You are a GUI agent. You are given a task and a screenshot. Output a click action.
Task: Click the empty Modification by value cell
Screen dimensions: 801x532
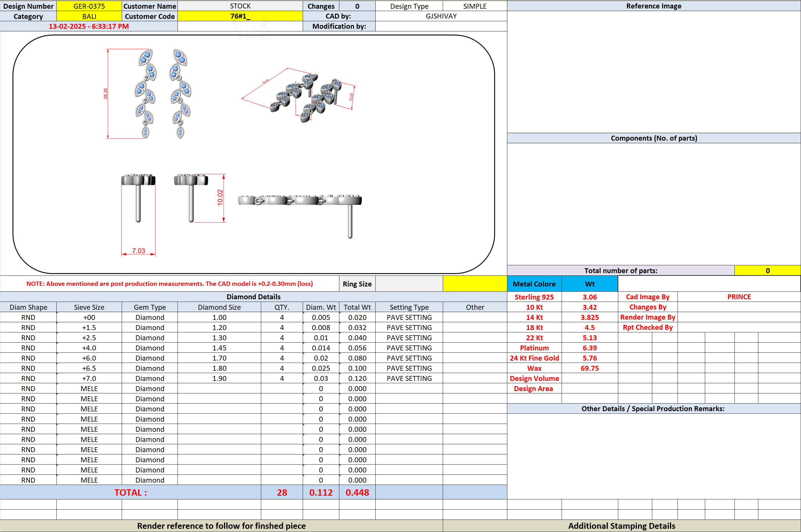click(x=441, y=26)
